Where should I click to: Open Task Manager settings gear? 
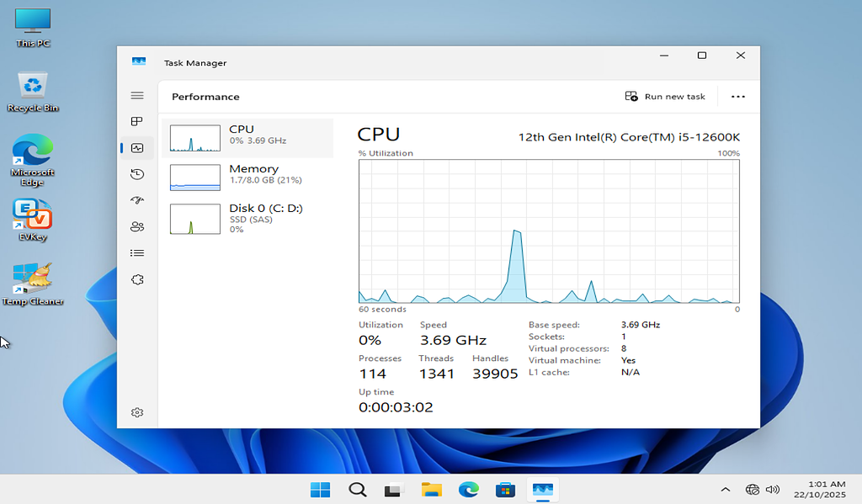[137, 412]
